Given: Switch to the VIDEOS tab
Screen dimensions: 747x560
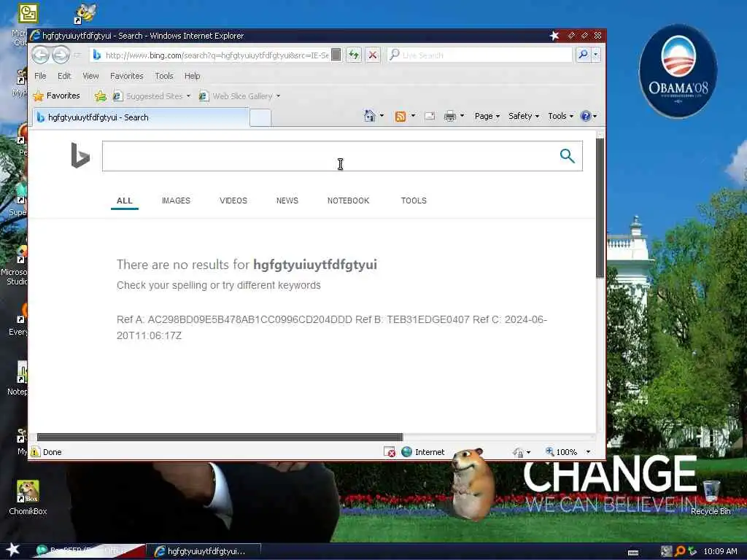Looking at the screenshot, I should pyautogui.click(x=233, y=201).
